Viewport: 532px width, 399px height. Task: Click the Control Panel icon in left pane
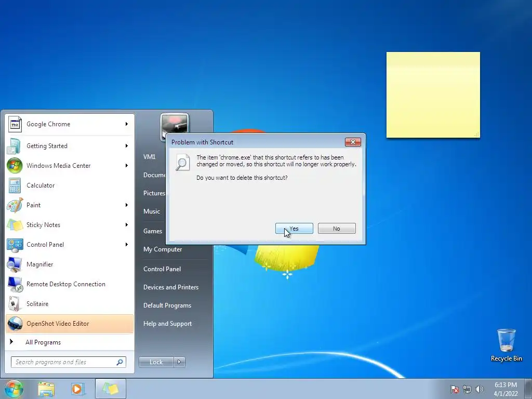15,245
